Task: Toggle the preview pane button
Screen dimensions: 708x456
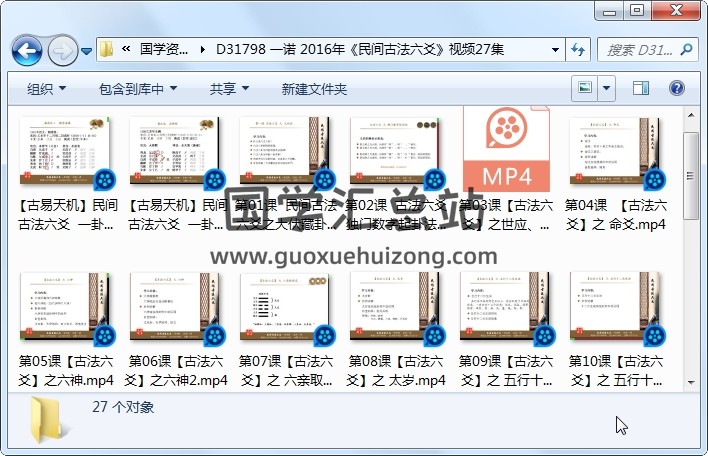Action: [641, 89]
